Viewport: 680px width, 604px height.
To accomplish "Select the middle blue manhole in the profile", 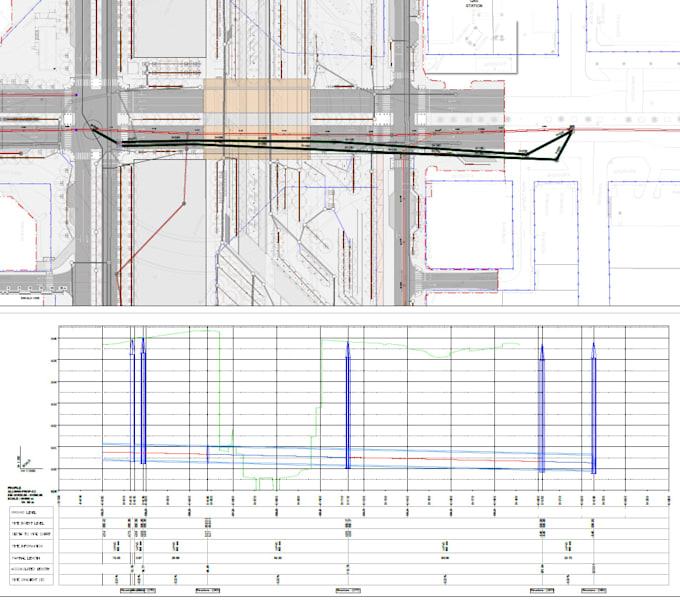I will point(348,405).
